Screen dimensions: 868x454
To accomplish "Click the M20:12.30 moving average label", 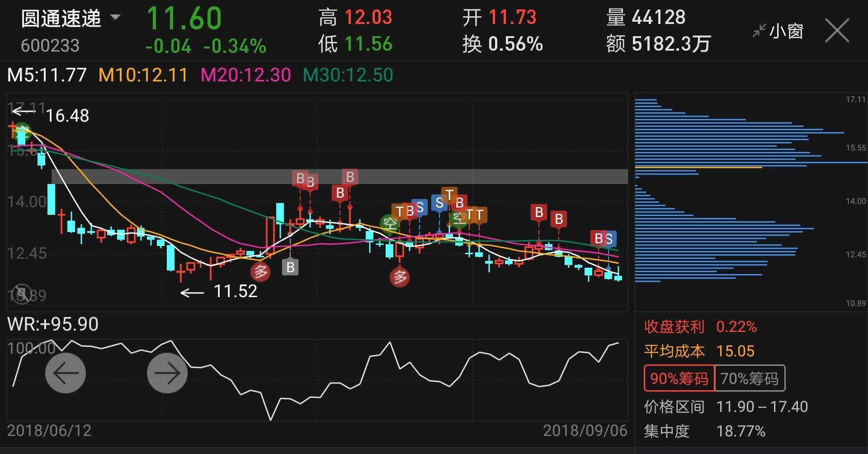I will (245, 75).
